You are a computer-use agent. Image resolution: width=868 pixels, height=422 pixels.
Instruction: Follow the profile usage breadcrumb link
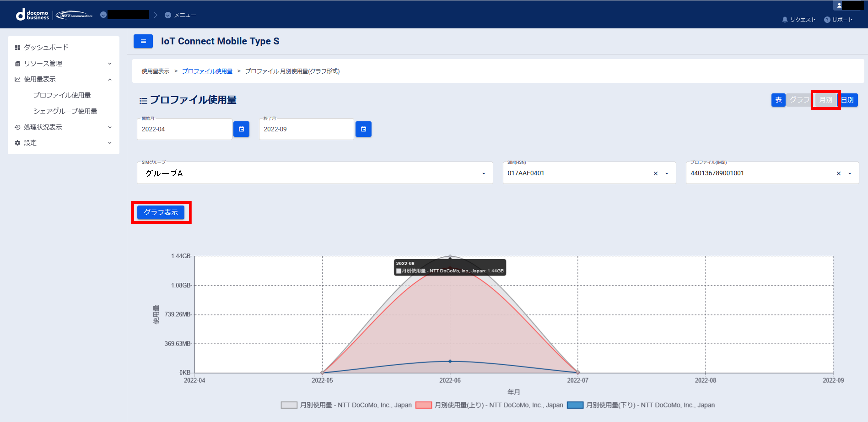[207, 71]
